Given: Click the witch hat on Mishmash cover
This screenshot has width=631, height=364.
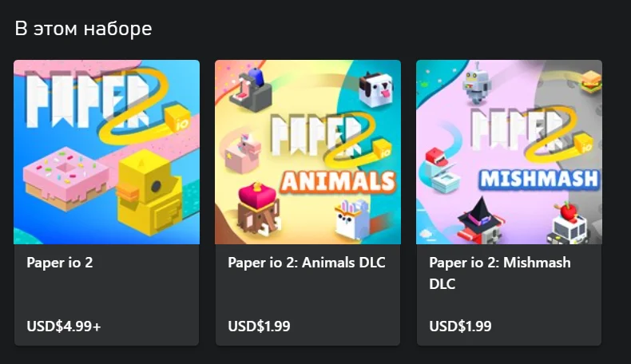Looking at the screenshot, I should pos(479,213).
